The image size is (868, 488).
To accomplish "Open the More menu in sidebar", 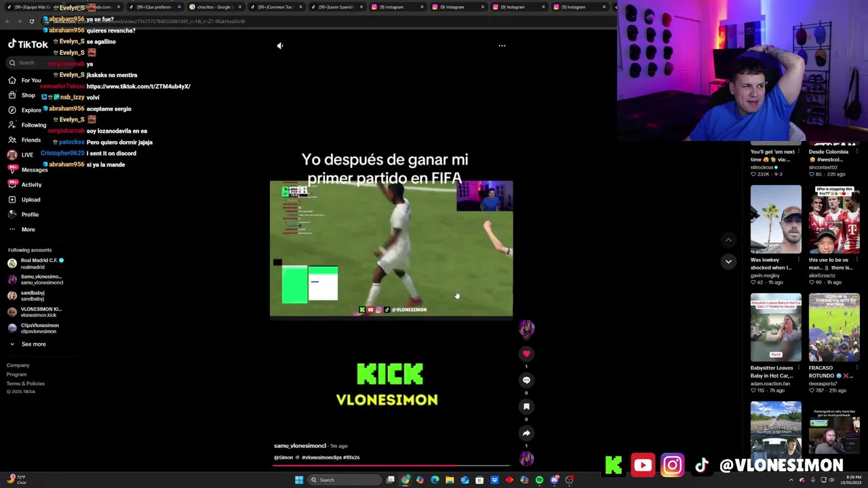I will (22, 229).
